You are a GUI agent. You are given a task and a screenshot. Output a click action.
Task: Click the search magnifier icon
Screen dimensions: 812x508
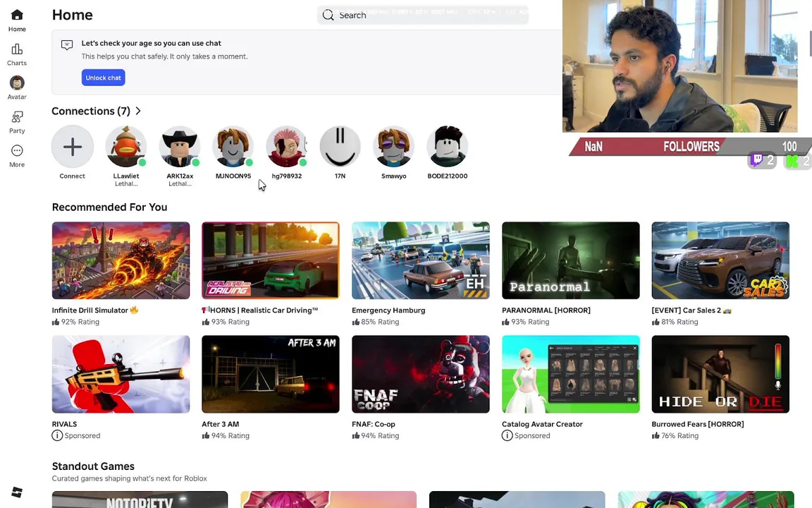click(328, 15)
